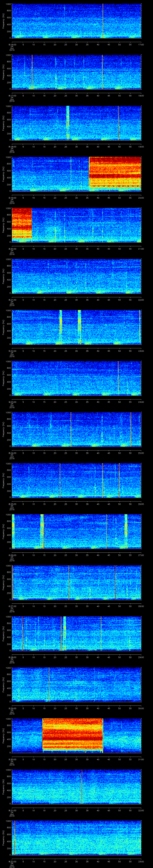Open the spectrogram panel starting at 8:29:00
The width and height of the screenshot is (153, 868).
(x=77, y=685)
